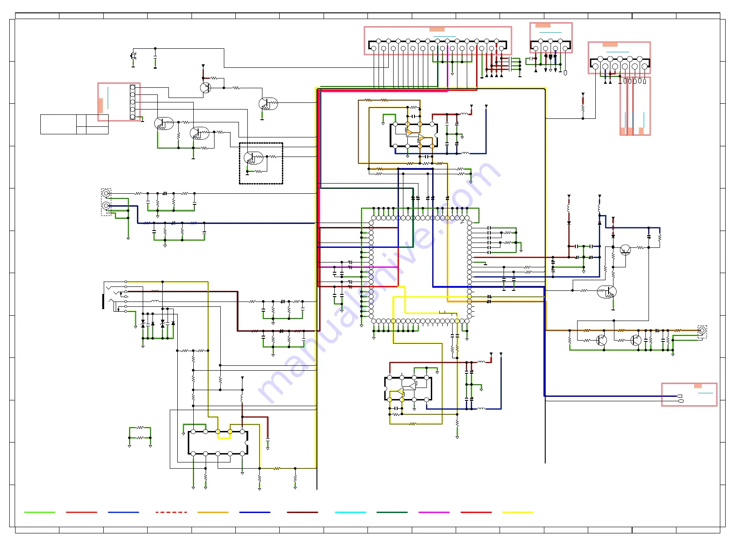Click the push switch symbol at top left
The width and height of the screenshot is (754, 560).
(133, 56)
